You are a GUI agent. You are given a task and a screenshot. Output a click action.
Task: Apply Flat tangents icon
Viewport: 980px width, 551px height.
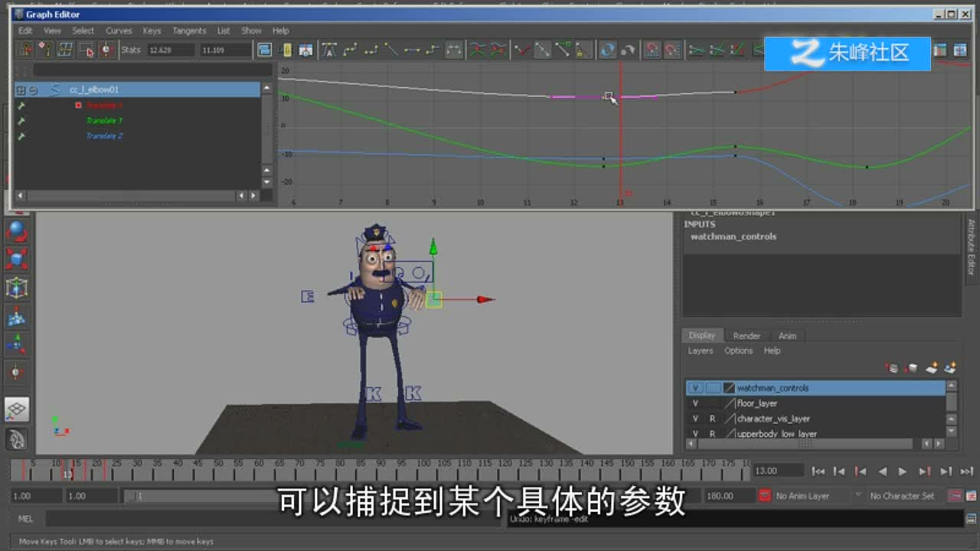click(x=412, y=51)
